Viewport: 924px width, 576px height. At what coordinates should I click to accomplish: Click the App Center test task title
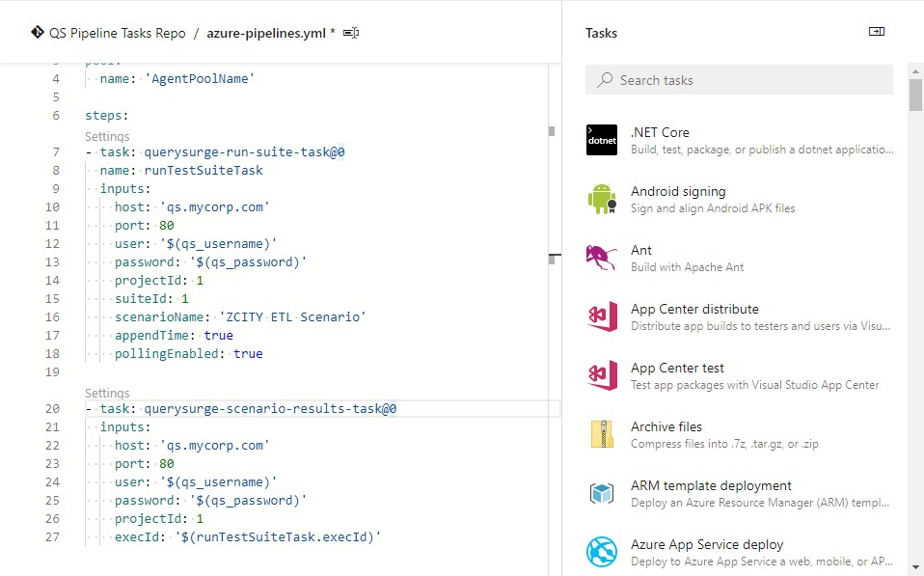pos(677,368)
